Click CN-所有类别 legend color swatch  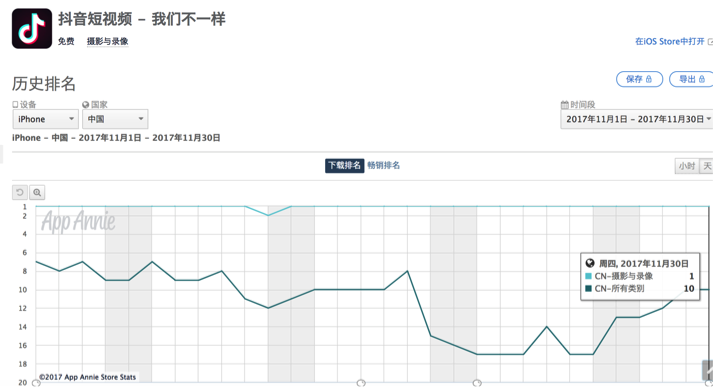[x=588, y=288]
